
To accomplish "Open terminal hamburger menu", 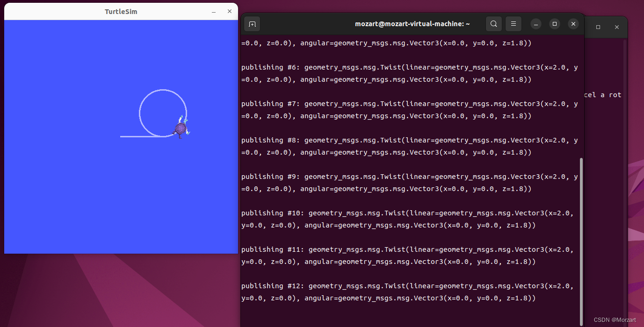I will point(514,24).
